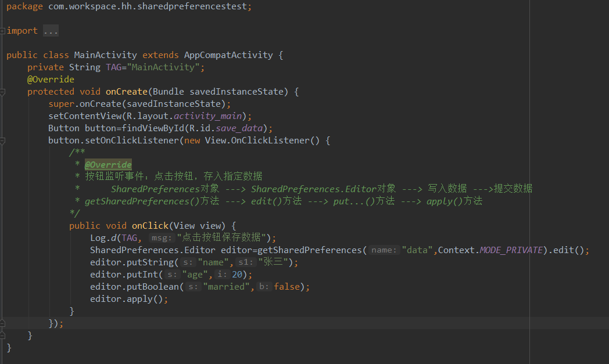Click the 'Bundle' parameter type
Viewport: 609px width, 364px height.
(x=168, y=92)
